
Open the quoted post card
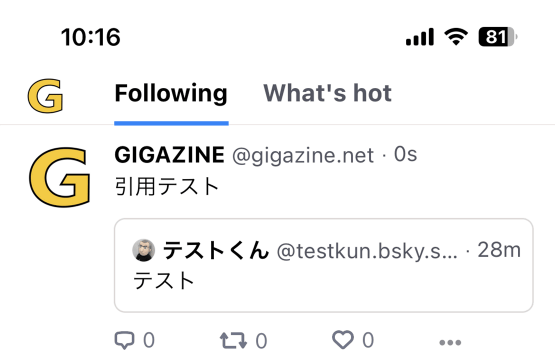tap(324, 265)
